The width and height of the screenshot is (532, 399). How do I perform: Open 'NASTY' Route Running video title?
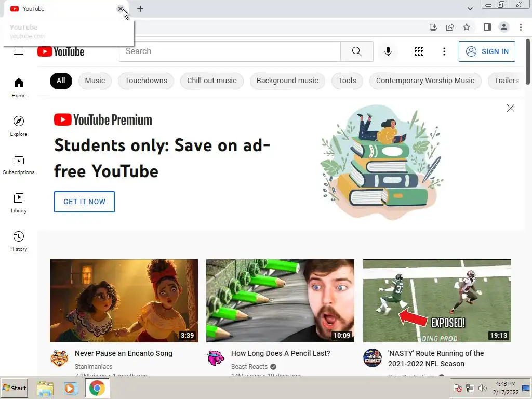(x=436, y=358)
